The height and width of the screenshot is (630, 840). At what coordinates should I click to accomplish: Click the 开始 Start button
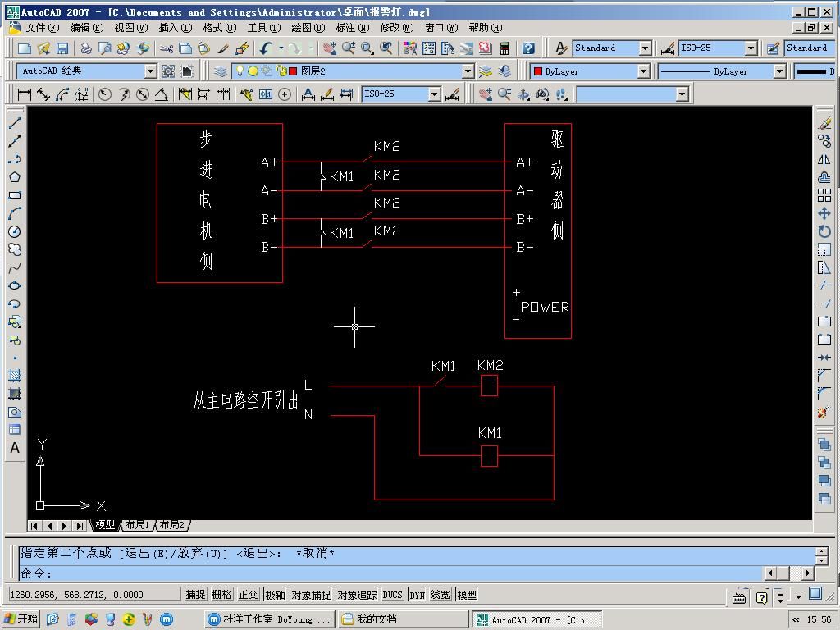coord(21,619)
